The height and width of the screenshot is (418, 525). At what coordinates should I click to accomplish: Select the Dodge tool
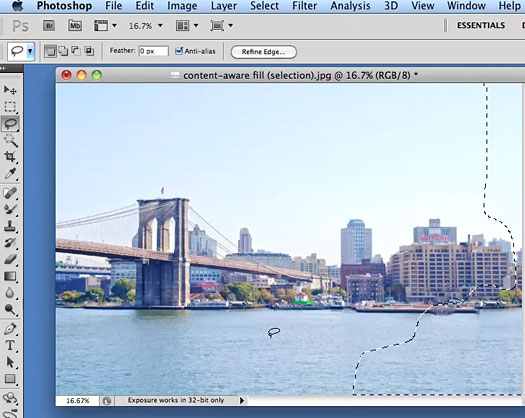[10, 310]
